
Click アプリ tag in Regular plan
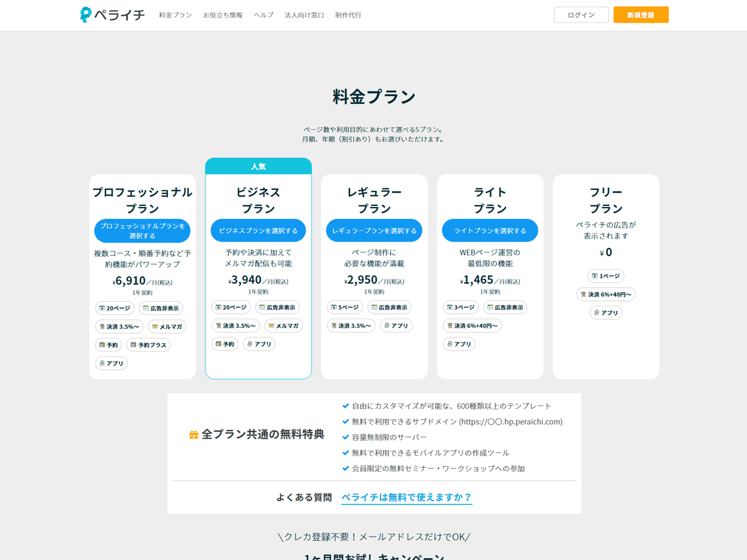pos(396,325)
